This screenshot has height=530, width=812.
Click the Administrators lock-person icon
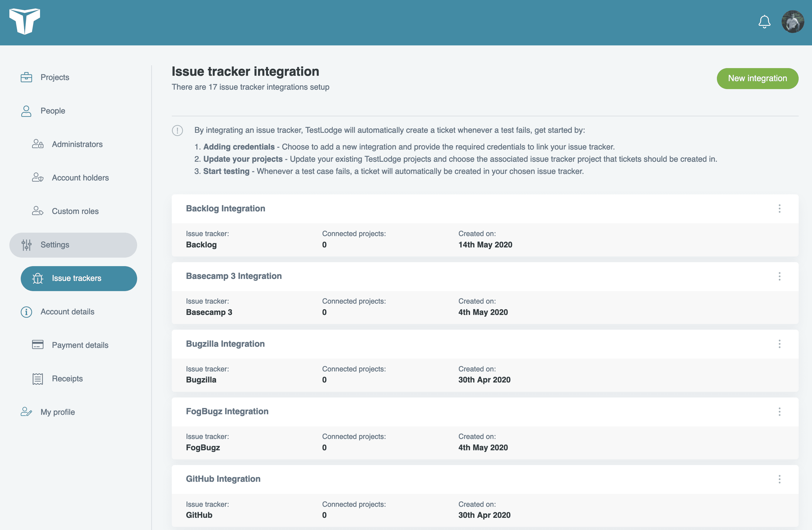[37, 144]
